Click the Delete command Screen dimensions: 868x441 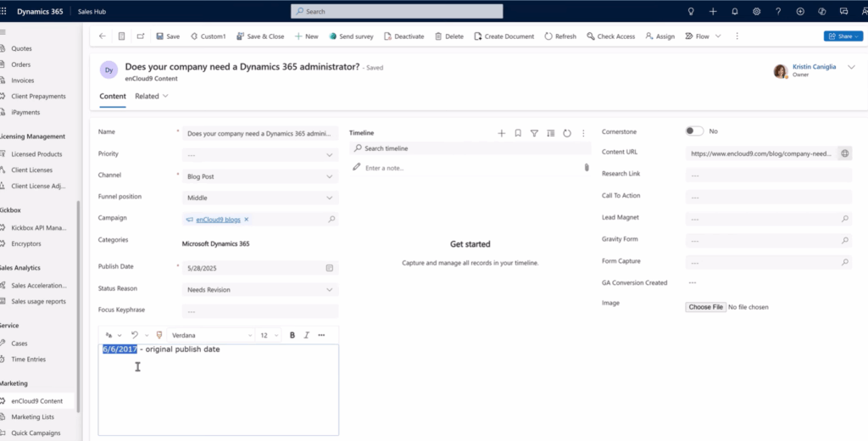449,36
